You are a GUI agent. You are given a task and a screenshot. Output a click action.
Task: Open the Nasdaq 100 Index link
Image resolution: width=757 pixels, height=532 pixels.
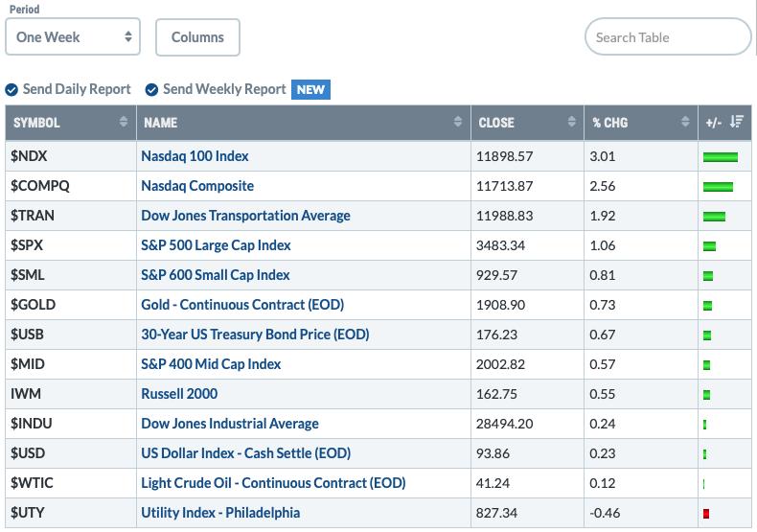click(x=195, y=156)
